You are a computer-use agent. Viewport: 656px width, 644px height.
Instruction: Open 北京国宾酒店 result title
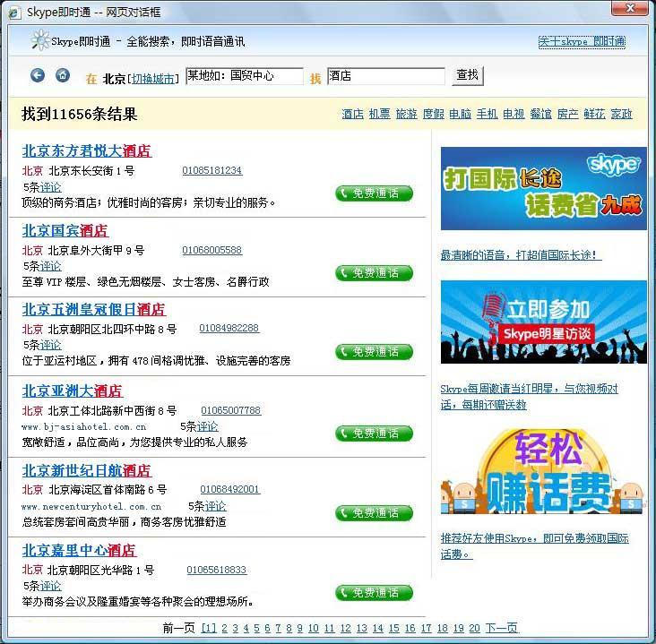click(x=65, y=231)
